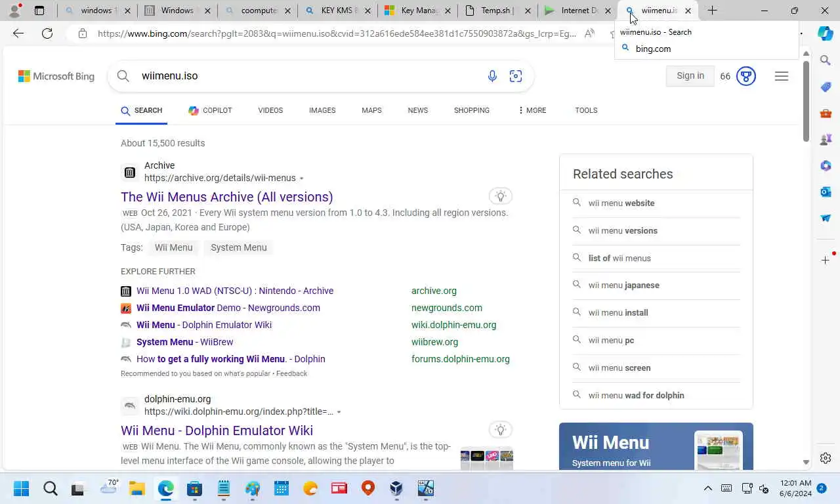
Task: Open the sidebar games icon
Action: [x=826, y=139]
